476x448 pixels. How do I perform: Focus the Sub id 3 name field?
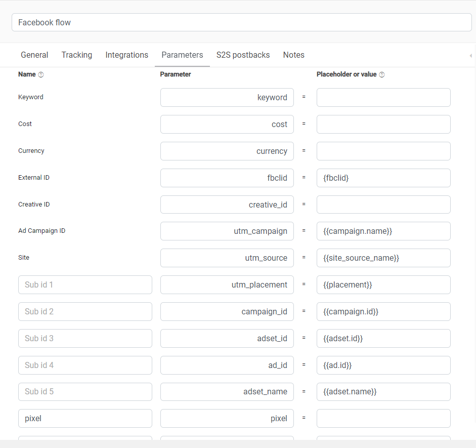(x=85, y=338)
